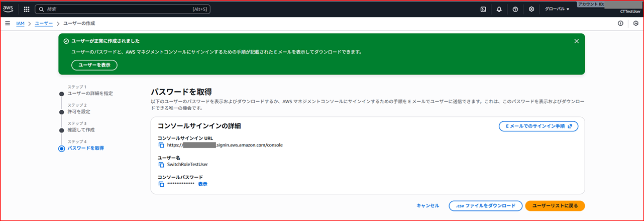644x221 pixels.
Task: Toggle the side navigation hamburger menu
Action: (8, 23)
